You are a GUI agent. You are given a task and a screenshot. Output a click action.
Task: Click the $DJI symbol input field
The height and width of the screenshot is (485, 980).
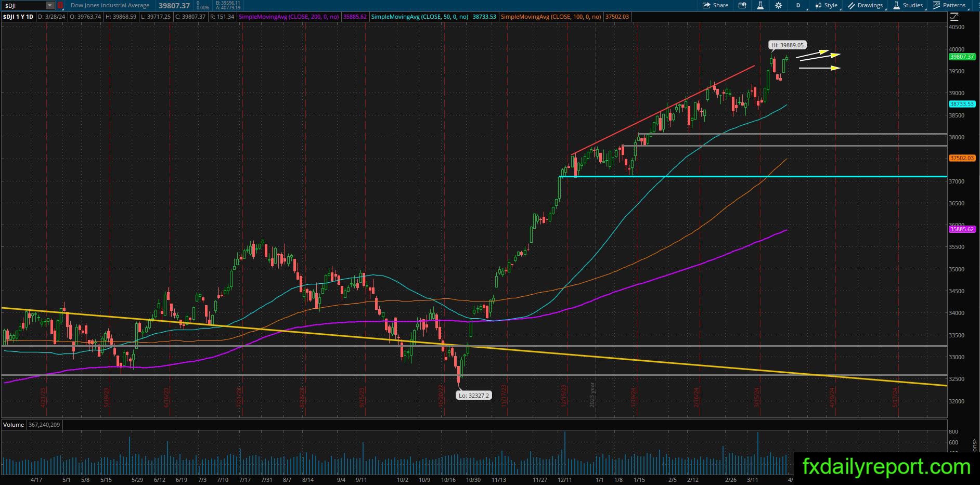(x=23, y=5)
